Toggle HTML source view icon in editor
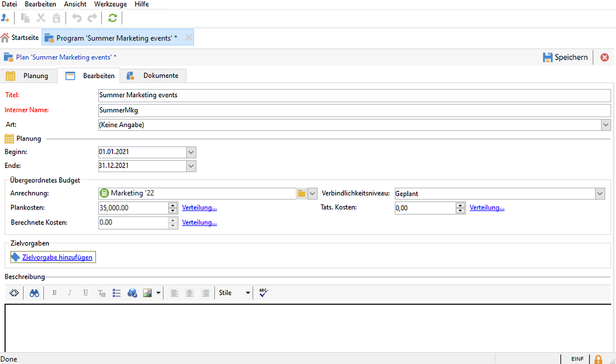The image size is (616, 364). click(14, 293)
